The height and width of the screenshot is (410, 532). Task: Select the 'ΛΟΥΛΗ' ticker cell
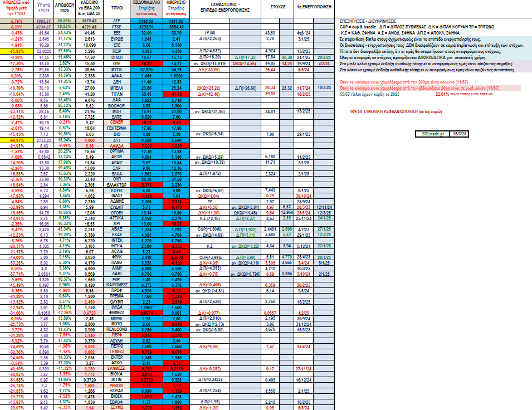point(117,341)
